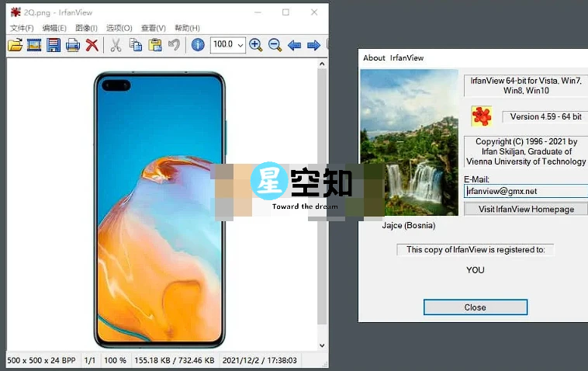
Task: Click the IrfanView title bar logo icon
Action: click(16, 12)
